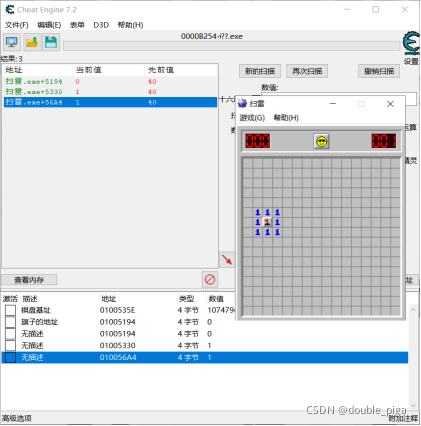The height and width of the screenshot is (426, 421).
Task: Minimize the Minesweeper window
Action: tap(333, 104)
